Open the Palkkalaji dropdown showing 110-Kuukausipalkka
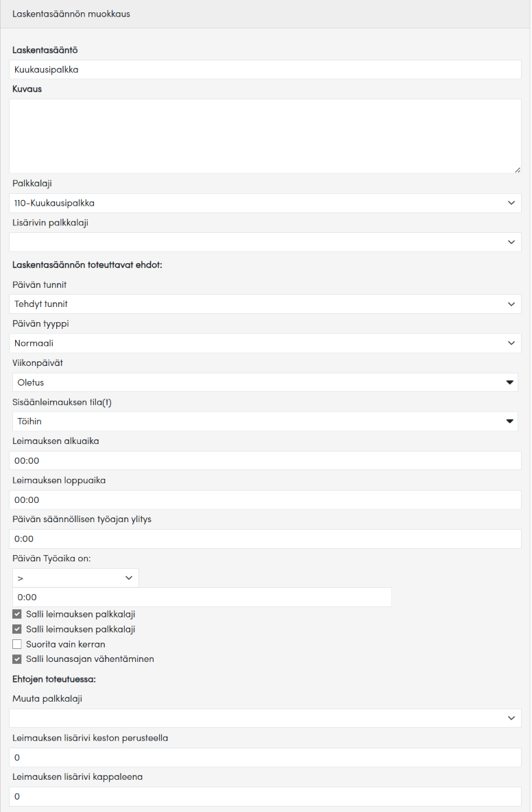532x812 pixels. 265,203
